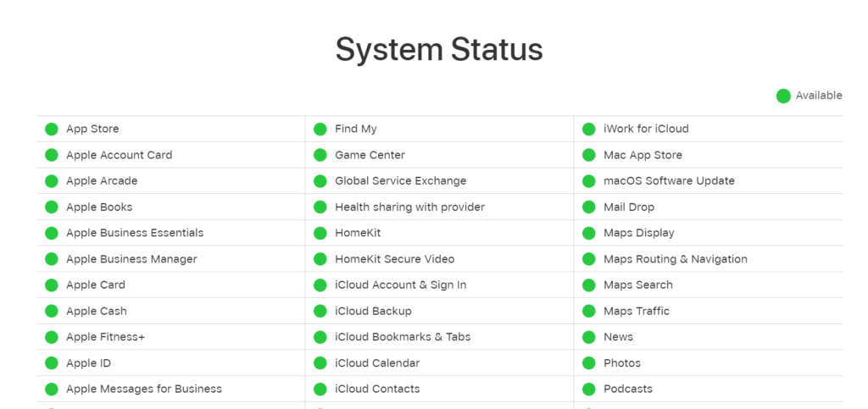Image resolution: width=868 pixels, height=409 pixels.
Task: Click the Apple Business Manager label
Action: 131,259
